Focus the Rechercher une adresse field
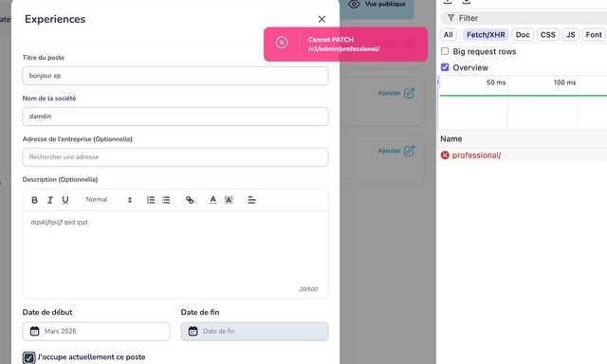The width and height of the screenshot is (607, 364). [175, 157]
